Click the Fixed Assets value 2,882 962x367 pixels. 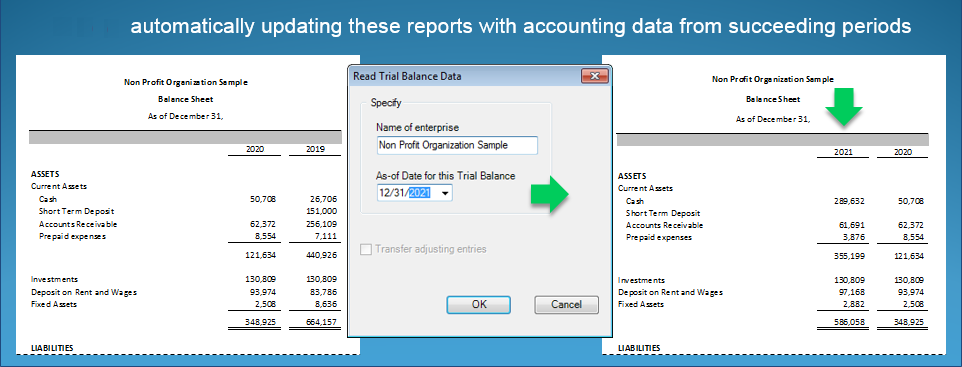(x=853, y=304)
